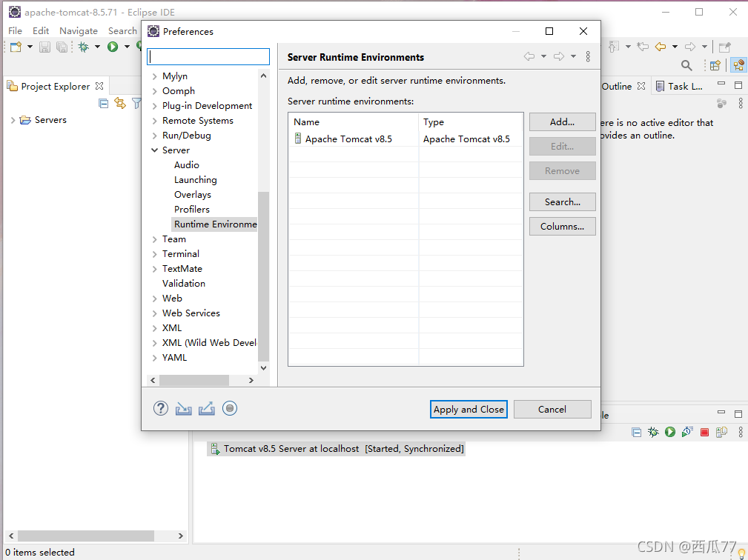
Task: Open the Search menu
Action: (122, 30)
